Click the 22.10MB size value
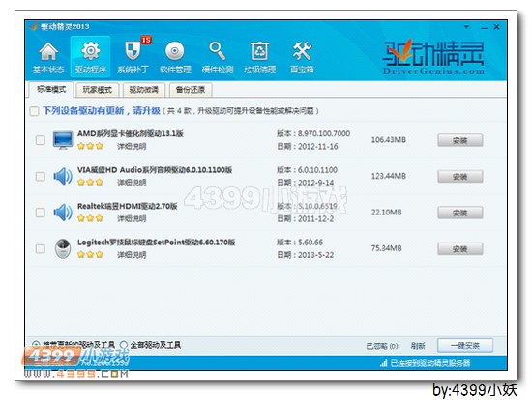 pos(387,213)
